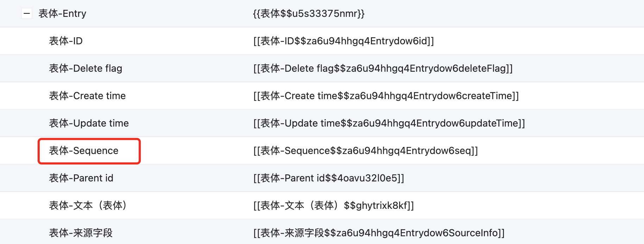
Task: Collapse the 表体-Entry tree node
Action: click(x=27, y=14)
